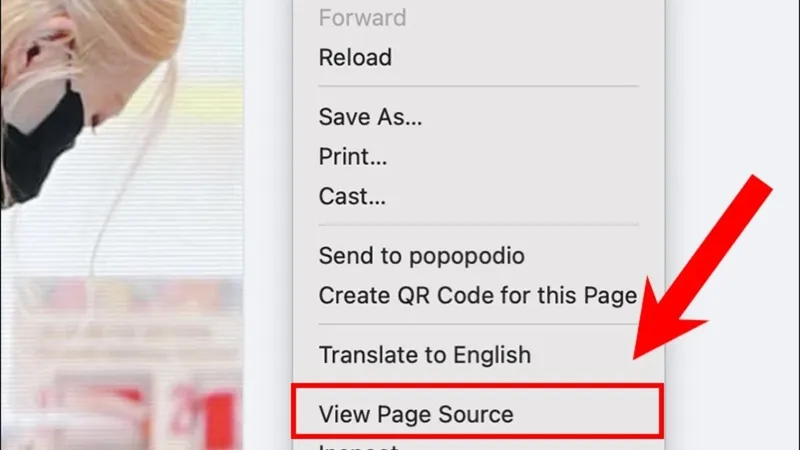The width and height of the screenshot is (800, 450).
Task: Choose Reload in the context menu
Action: [355, 58]
